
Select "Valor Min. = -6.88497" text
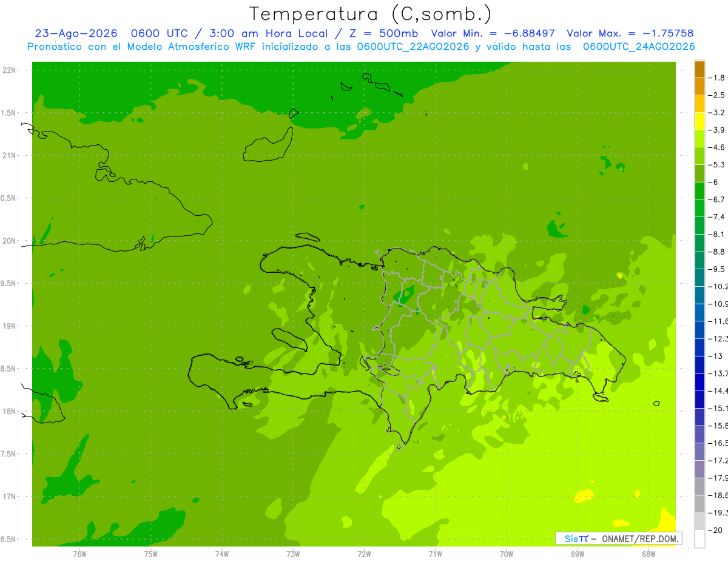494,33
